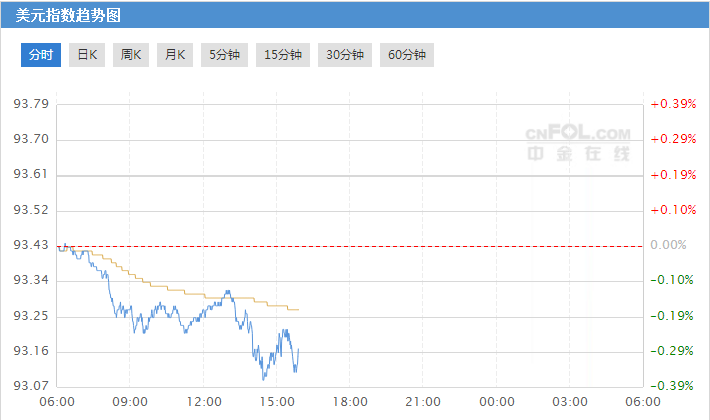
Task: Click the 15:00 time axis label
Action: point(277,402)
